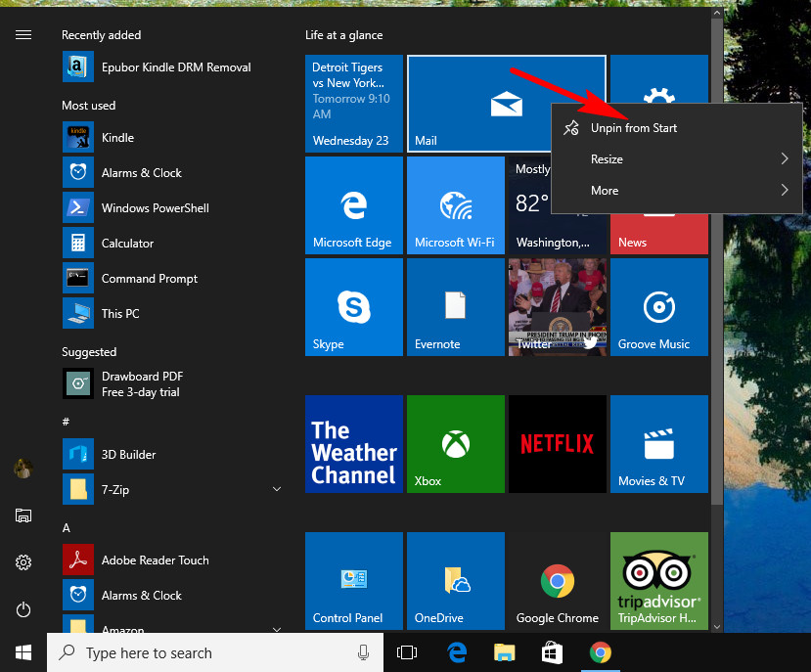Open the Start menu hamburger navigation
Viewport: 811px width, 672px height.
[23, 34]
